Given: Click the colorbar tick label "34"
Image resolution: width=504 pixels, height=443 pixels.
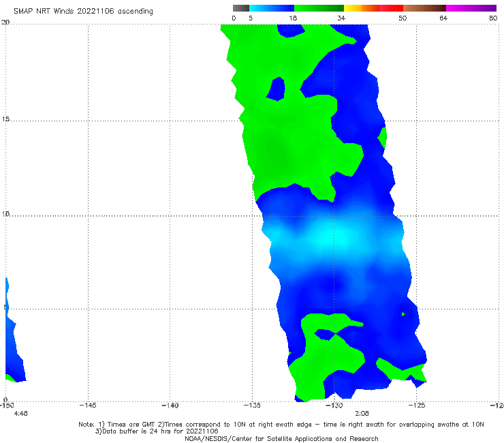Looking at the screenshot, I should point(341,18).
